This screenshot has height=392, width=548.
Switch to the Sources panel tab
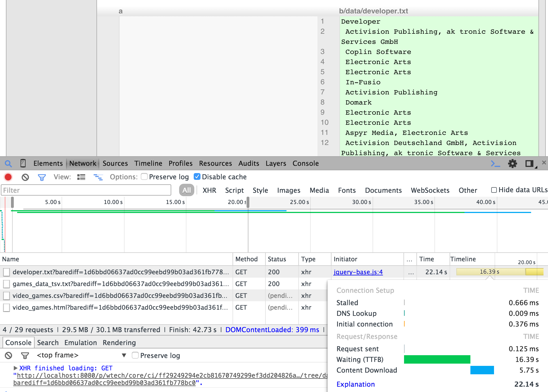click(115, 164)
